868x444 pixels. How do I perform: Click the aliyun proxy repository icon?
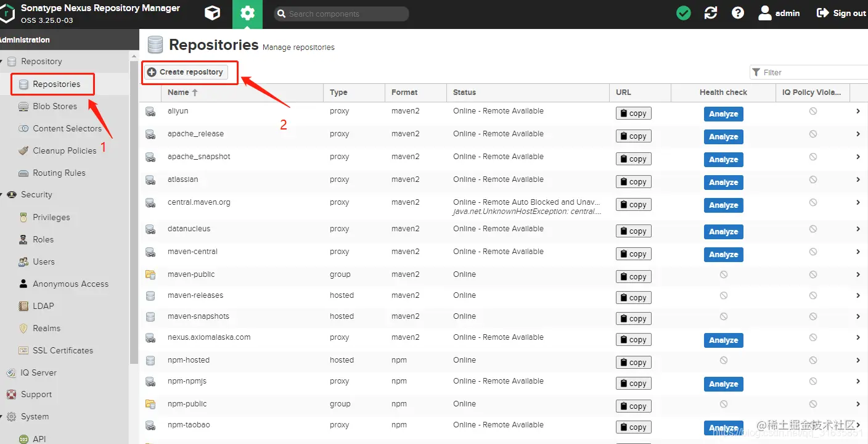pos(150,112)
